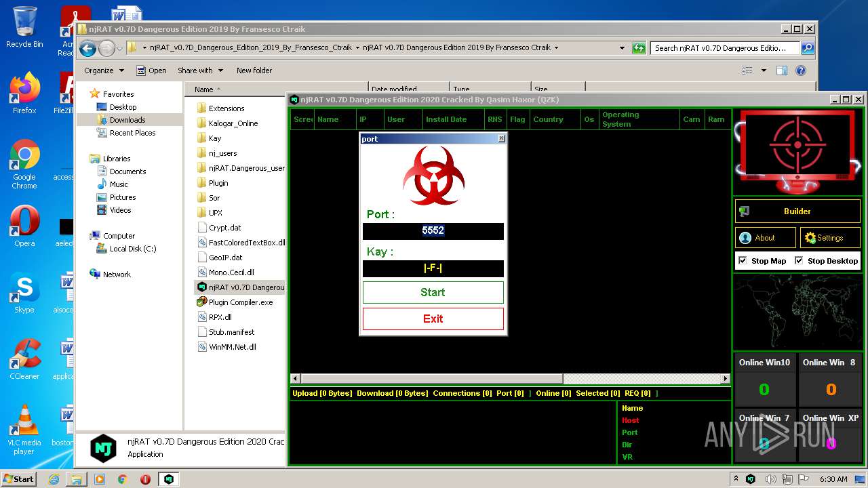
Task: Toggle the Stop Desktop checkbox
Action: [x=799, y=261]
